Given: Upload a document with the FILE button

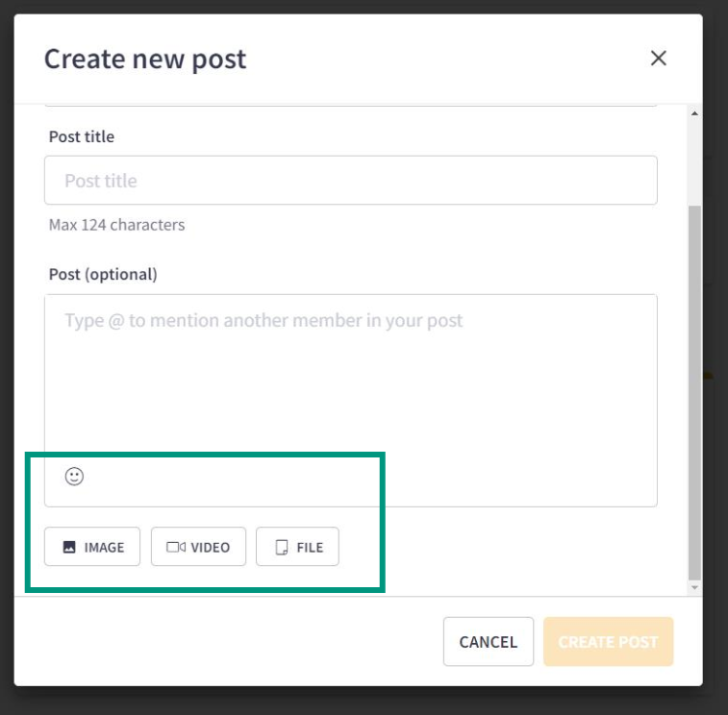Looking at the screenshot, I should coord(297,547).
